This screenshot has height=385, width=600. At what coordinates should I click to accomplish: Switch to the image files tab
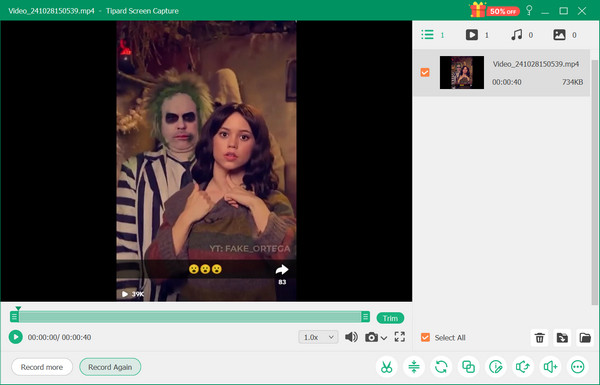[565, 35]
